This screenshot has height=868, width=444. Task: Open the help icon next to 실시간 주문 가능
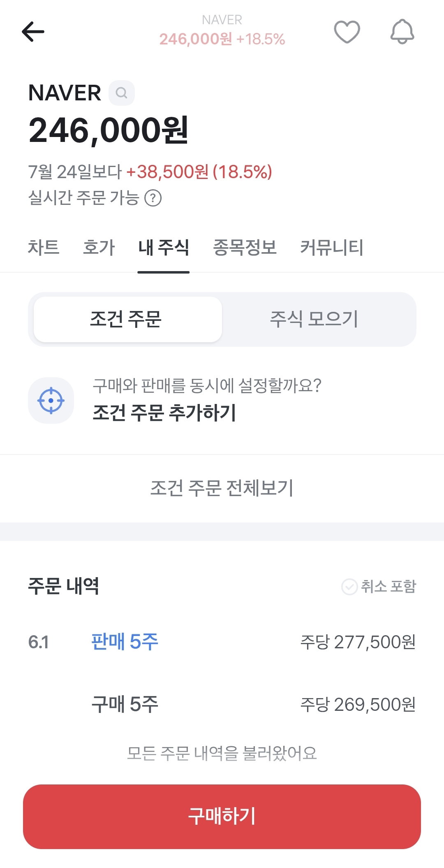pos(153,198)
